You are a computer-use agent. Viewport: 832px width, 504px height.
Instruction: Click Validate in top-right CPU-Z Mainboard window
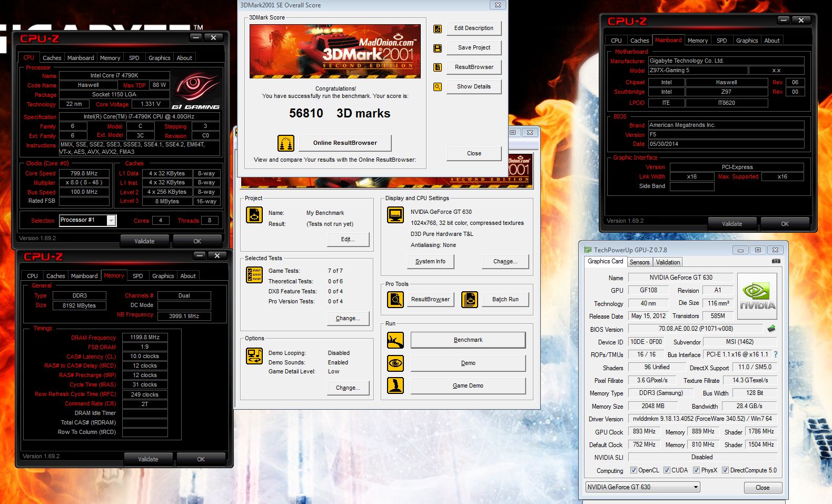click(732, 224)
